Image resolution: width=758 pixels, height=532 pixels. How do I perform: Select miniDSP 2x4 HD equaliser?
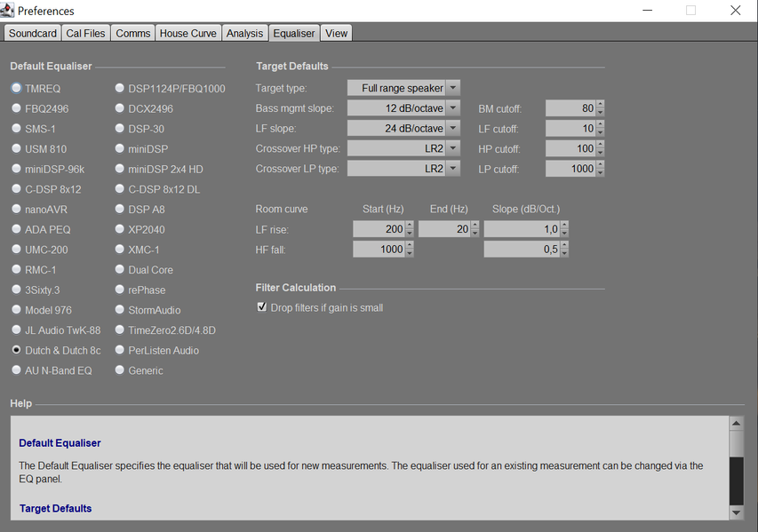[x=119, y=169]
